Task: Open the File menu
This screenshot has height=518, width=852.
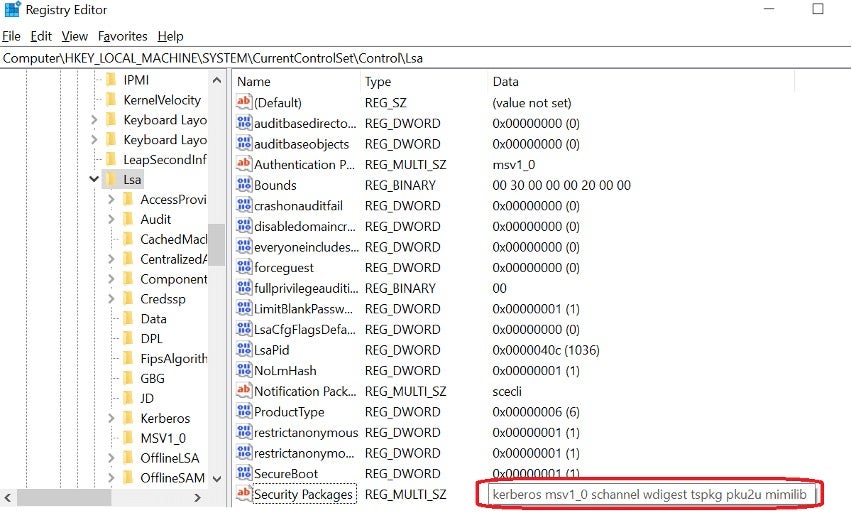Action: point(11,36)
